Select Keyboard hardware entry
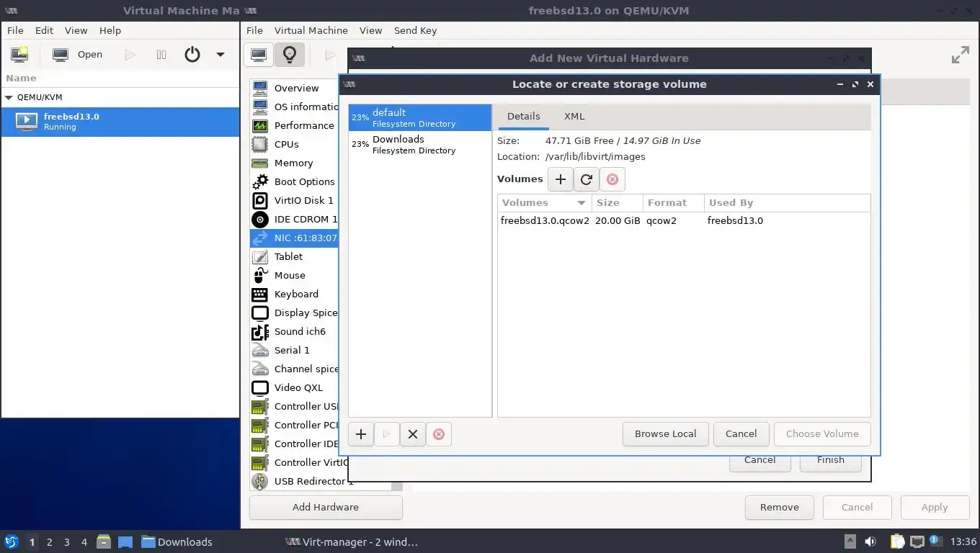Viewport: 980px width, 553px height. (294, 294)
